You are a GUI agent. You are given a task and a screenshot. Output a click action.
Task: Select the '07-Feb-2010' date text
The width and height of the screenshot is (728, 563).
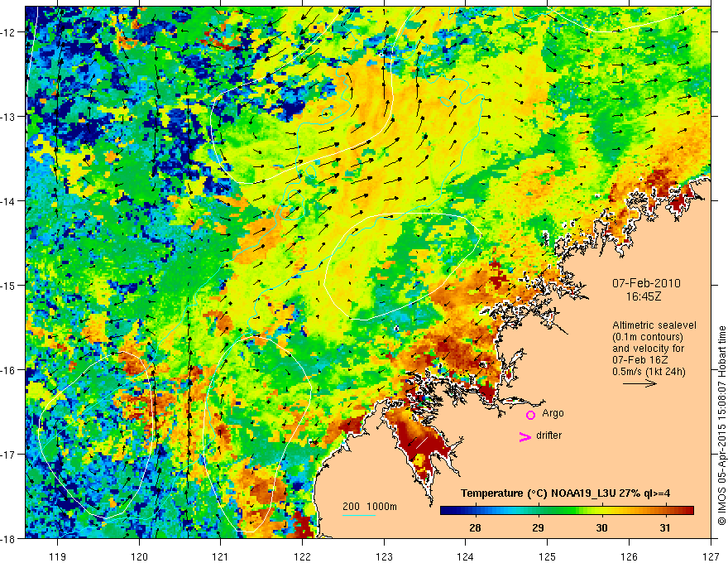tap(646, 283)
